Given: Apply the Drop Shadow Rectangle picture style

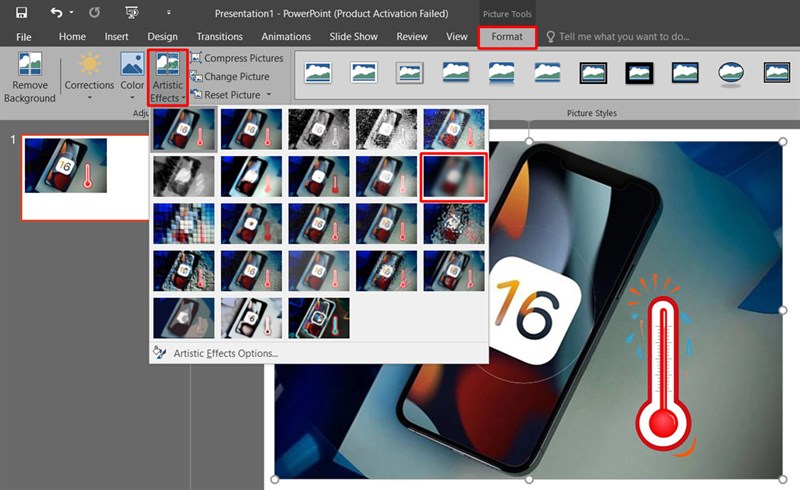Looking at the screenshot, I should coord(456,72).
